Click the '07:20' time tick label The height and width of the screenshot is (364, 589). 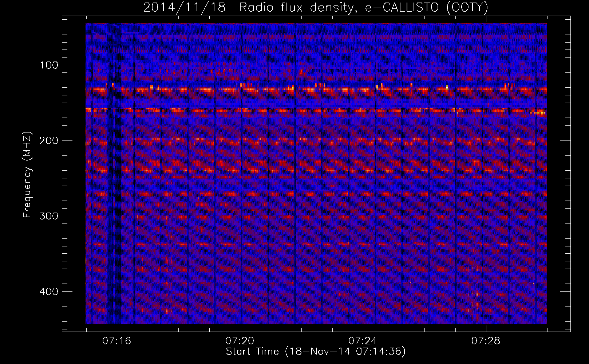coord(240,341)
